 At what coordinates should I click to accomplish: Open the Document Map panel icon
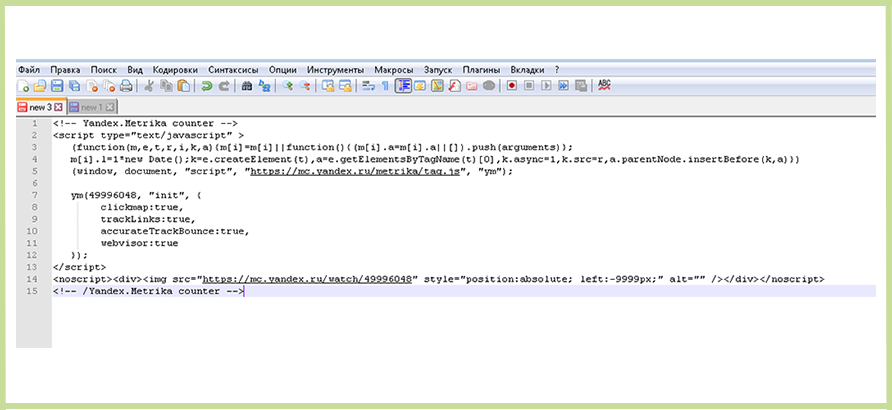click(x=437, y=86)
